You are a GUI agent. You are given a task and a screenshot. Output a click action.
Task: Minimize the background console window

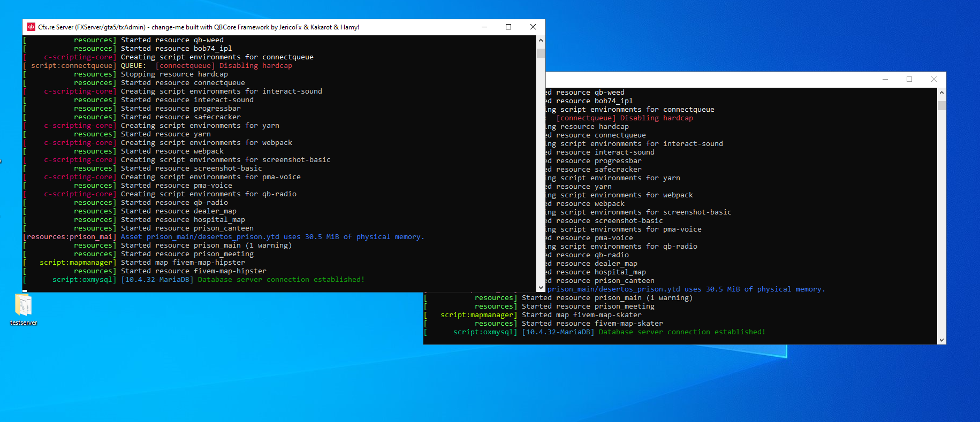pos(885,79)
